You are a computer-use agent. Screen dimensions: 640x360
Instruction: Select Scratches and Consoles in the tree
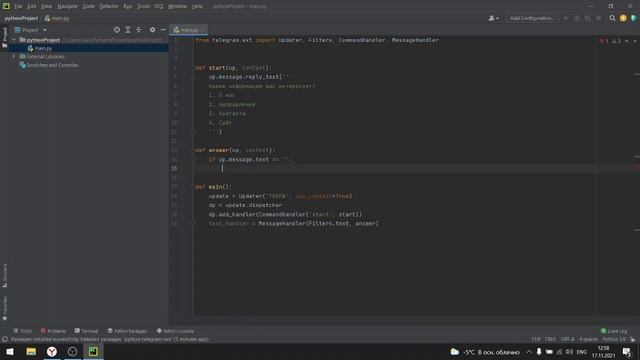coord(49,65)
